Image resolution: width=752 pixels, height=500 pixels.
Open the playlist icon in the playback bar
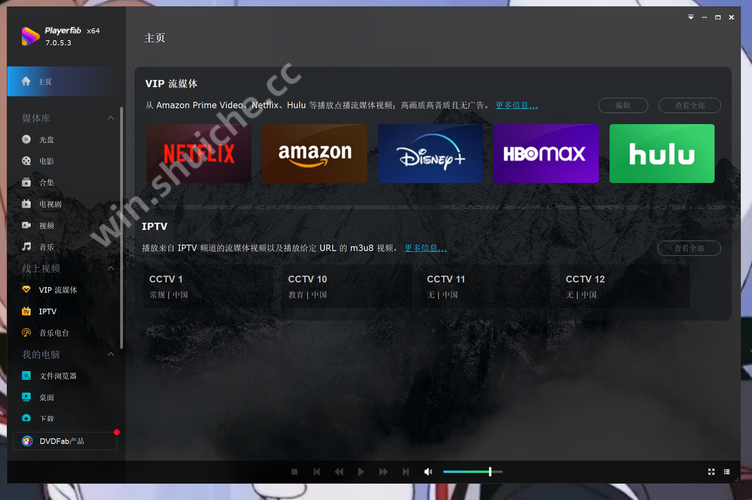click(x=727, y=472)
